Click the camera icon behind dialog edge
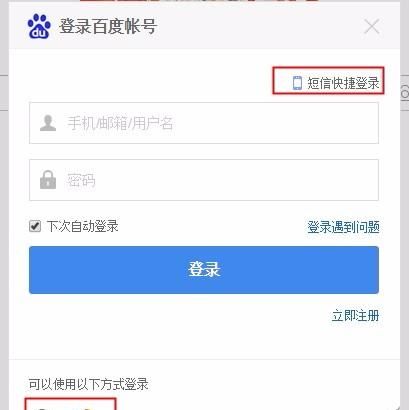The width and height of the screenshot is (409, 410). (x=405, y=92)
